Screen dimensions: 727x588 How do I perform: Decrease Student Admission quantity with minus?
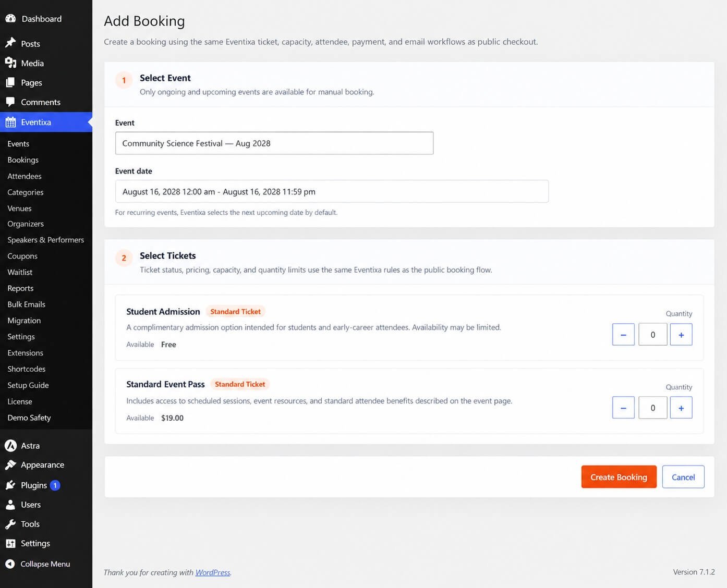pyautogui.click(x=623, y=335)
